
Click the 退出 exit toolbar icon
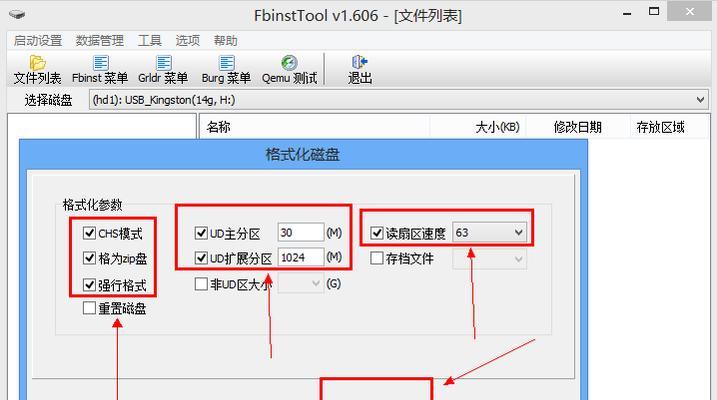(x=360, y=70)
